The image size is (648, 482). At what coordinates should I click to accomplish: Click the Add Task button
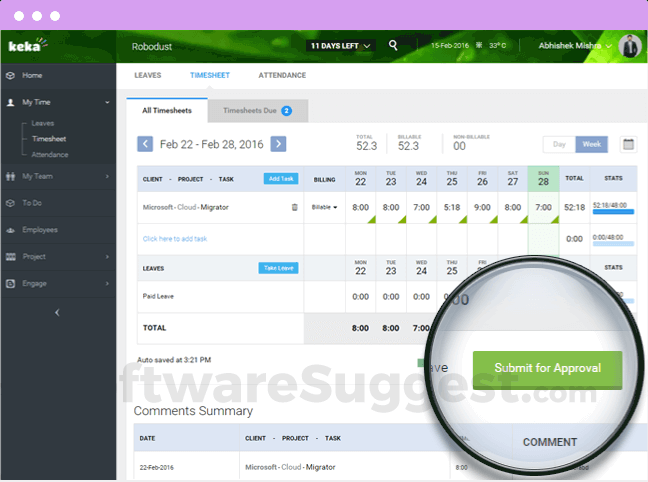coord(280,178)
